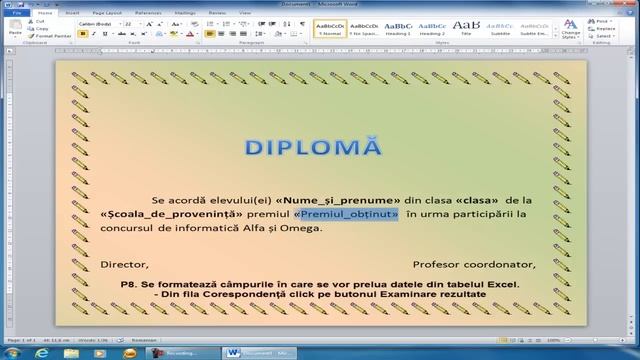Viewport: 640px width, 360px height.
Task: Toggle Align Text Left
Action: click(210, 34)
